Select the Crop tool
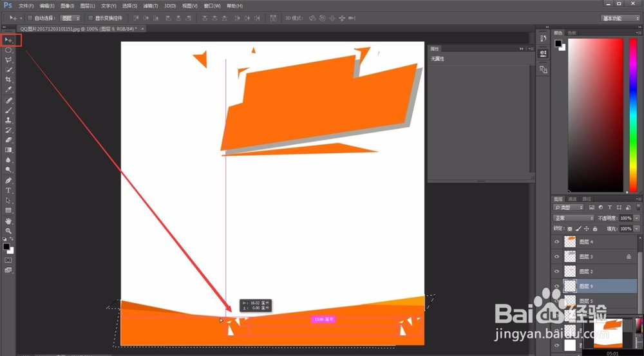Screen dimensions: 644x356 [8, 80]
